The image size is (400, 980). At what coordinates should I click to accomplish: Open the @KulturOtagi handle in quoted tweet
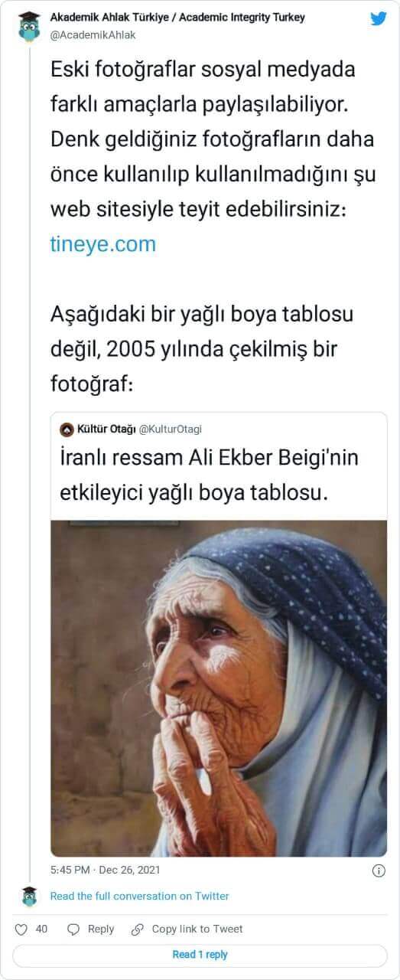170,429
